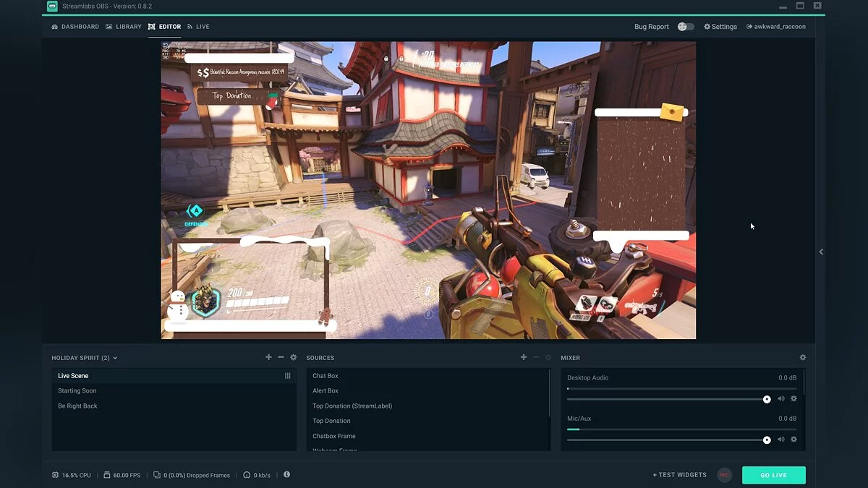The image size is (868, 488).
Task: Open scene settings gear icon
Action: click(293, 357)
